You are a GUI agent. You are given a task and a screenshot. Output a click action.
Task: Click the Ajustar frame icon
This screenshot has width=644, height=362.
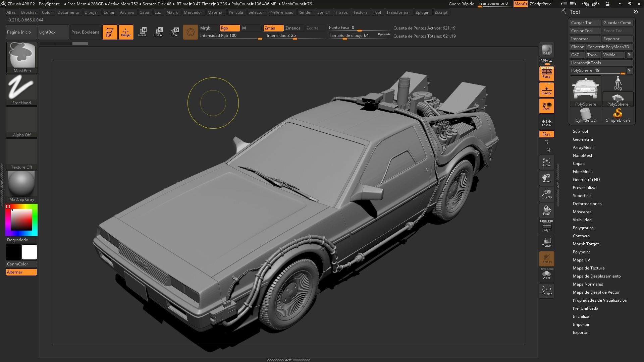click(546, 162)
